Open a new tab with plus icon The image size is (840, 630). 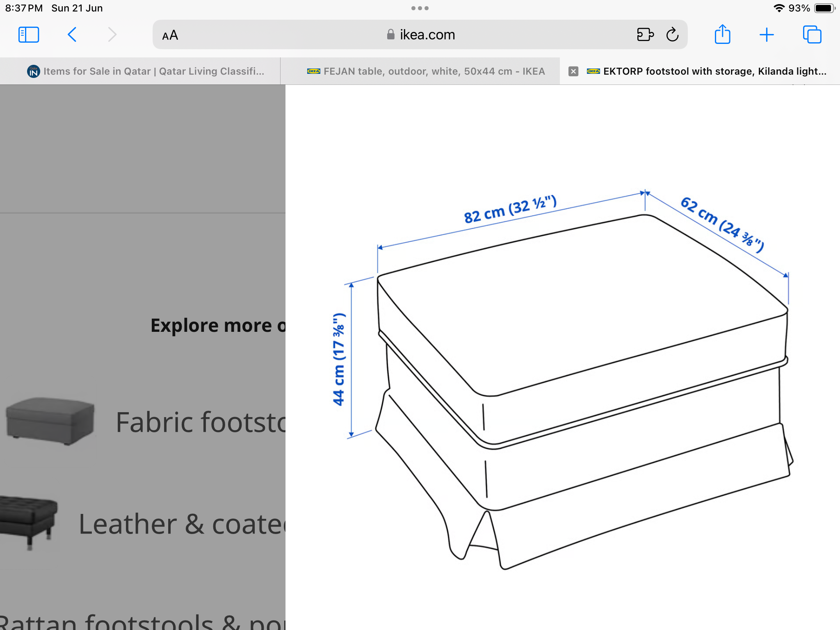(766, 35)
